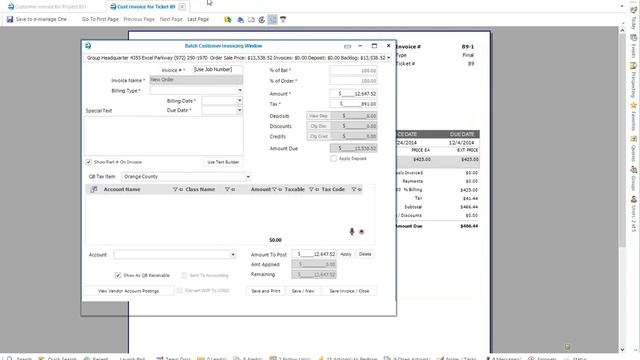Click the Invoice Name field
Image resolution: width=640 pixels, height=360 pixels.
(x=196, y=80)
